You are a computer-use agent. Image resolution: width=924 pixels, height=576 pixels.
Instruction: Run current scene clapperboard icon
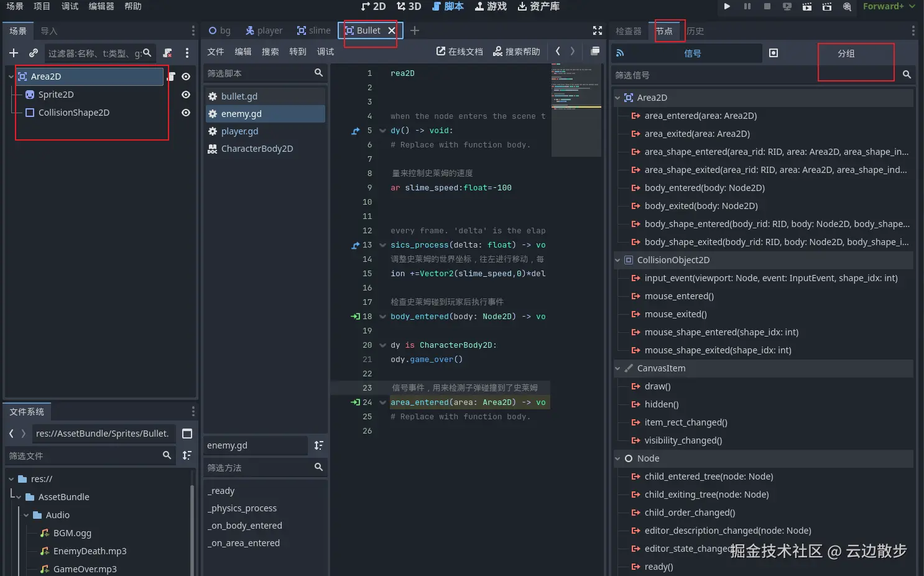807,6
